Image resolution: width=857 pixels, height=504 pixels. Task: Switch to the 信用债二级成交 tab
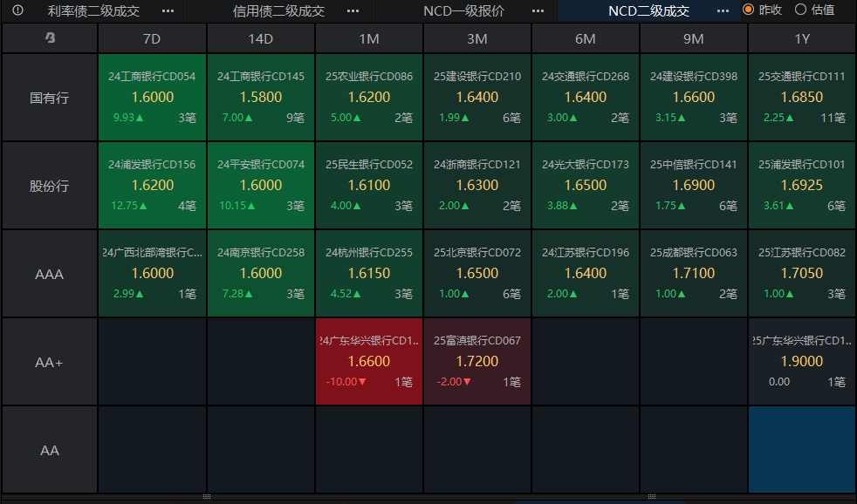[x=278, y=11]
